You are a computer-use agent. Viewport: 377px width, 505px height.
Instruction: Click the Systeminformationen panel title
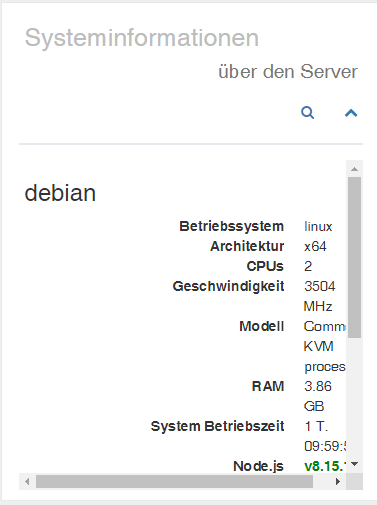142,38
